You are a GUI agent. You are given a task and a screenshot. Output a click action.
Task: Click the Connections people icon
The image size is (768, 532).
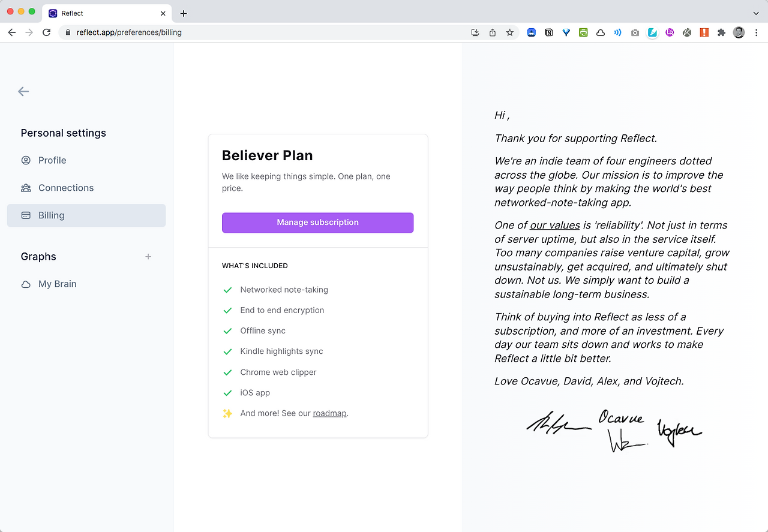(26, 188)
